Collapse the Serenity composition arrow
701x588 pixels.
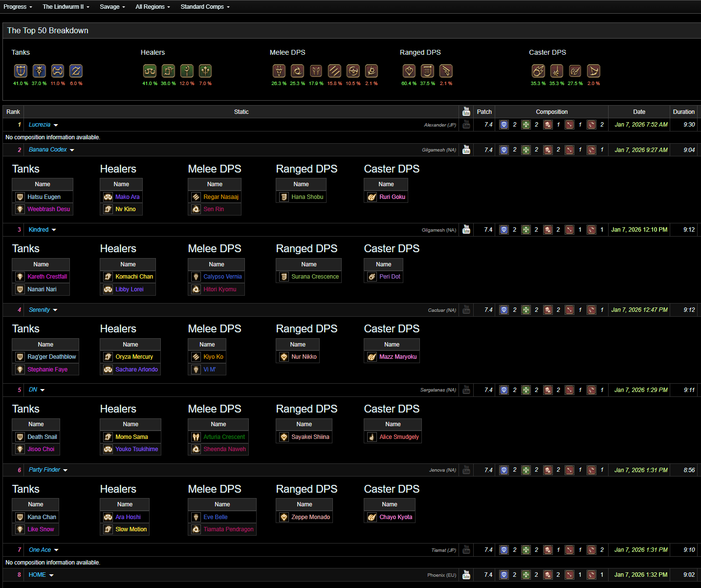coord(55,310)
